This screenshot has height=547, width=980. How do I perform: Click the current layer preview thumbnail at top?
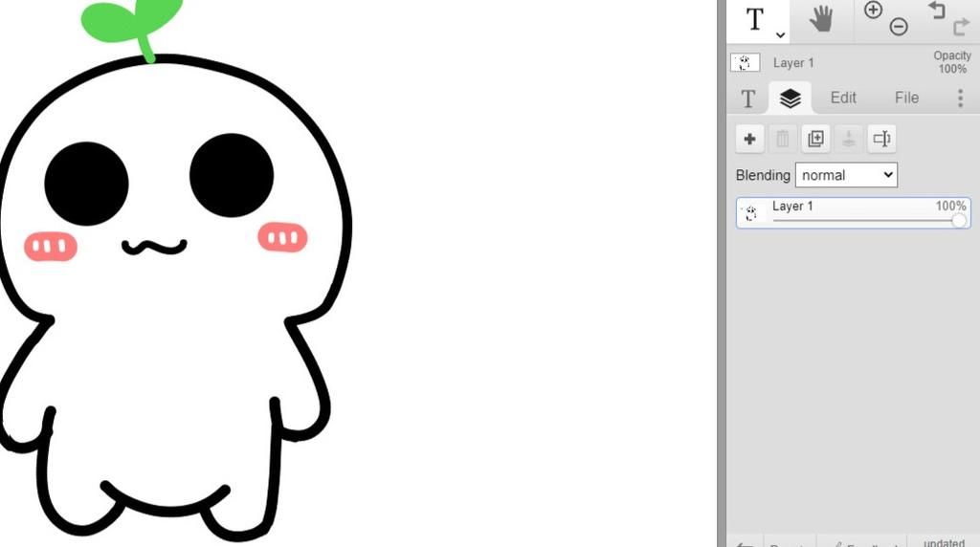(x=745, y=62)
